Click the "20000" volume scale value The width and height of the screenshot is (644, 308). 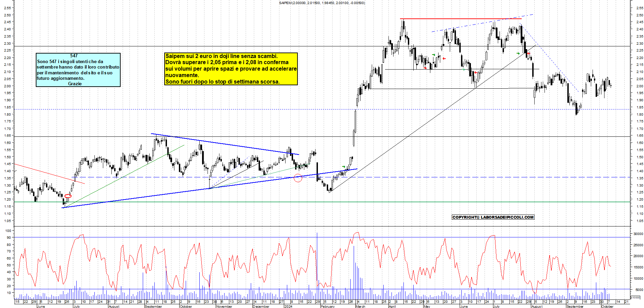638,256
